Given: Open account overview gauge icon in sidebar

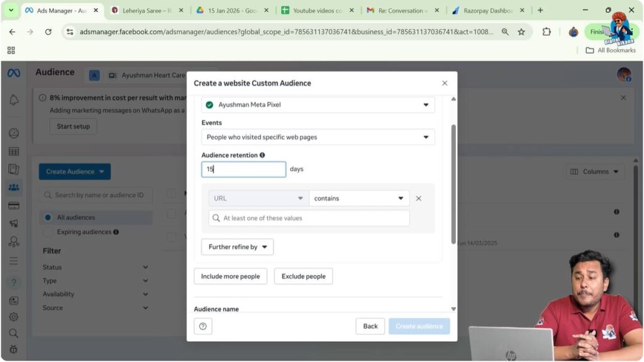Looking at the screenshot, I should click(14, 133).
